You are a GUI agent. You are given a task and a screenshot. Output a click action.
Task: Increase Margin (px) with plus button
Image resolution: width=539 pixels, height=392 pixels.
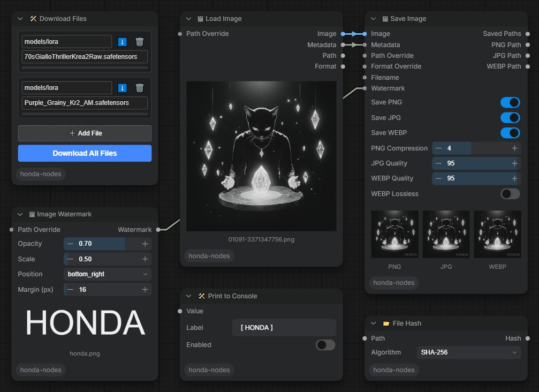click(145, 290)
